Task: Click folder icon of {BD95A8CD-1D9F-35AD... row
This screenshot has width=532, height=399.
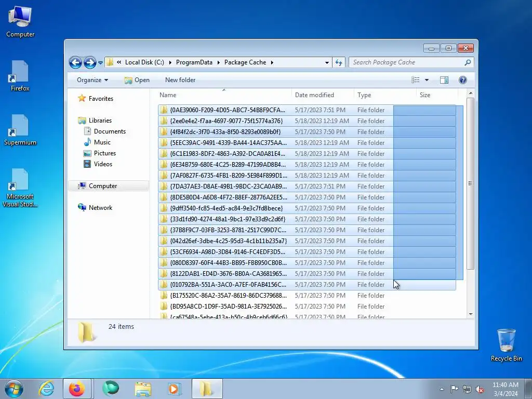Action: [x=164, y=306]
